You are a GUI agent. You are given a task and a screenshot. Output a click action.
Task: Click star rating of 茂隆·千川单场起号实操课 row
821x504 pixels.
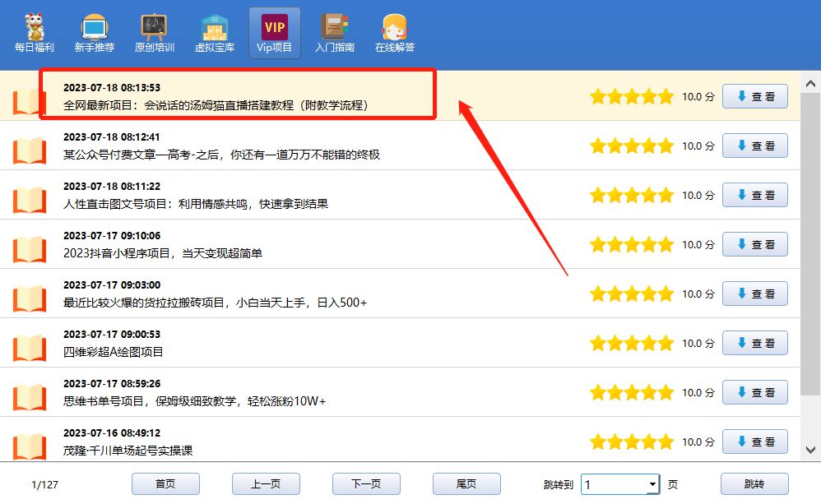pyautogui.click(x=632, y=442)
